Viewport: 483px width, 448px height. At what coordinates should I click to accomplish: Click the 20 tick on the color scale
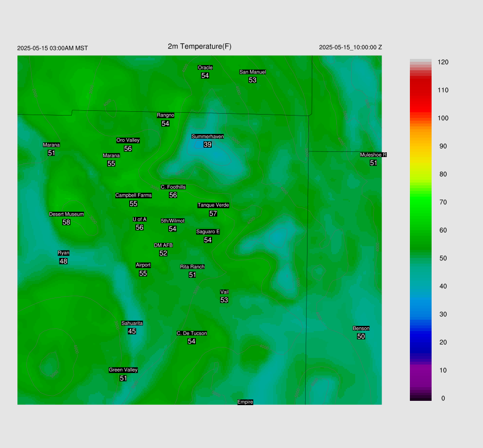[x=443, y=342]
